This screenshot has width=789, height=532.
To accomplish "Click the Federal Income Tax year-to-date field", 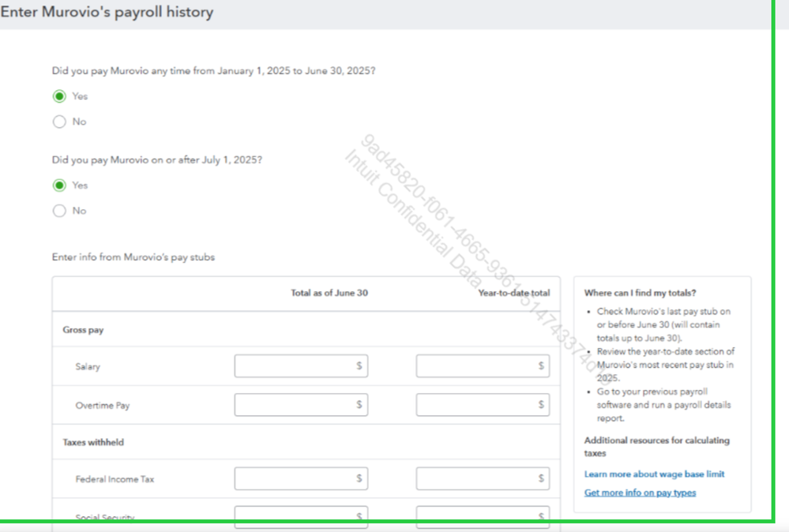I will (x=482, y=478).
